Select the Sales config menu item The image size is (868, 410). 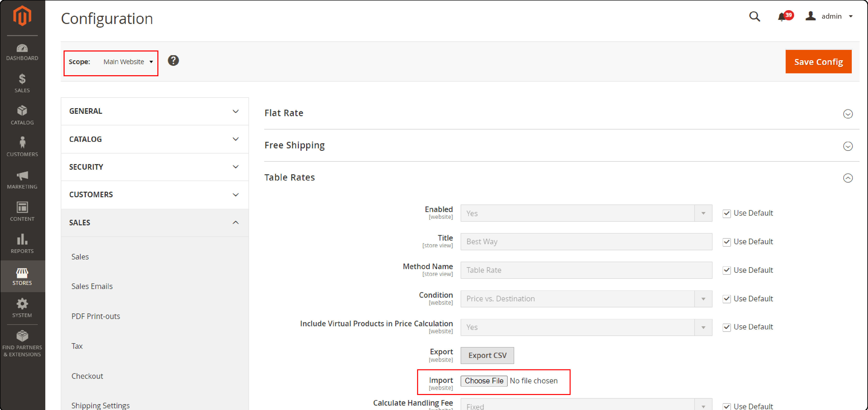tap(80, 257)
